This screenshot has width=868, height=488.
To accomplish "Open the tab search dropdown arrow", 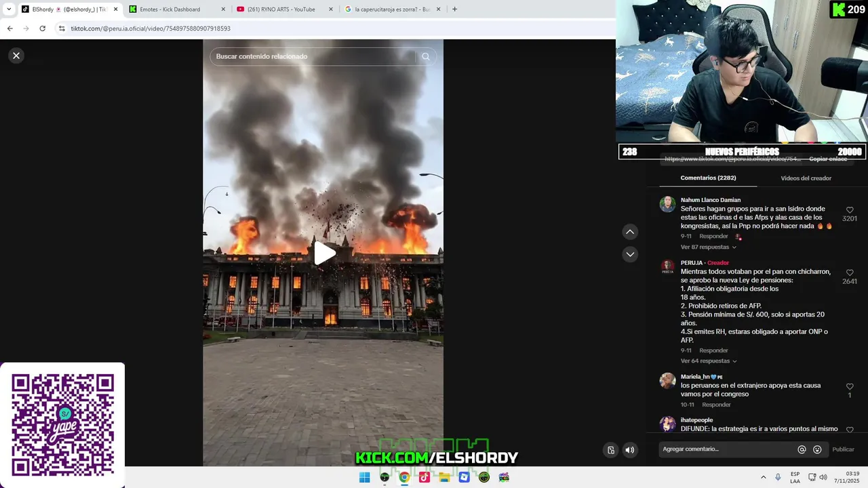I will coord(8,9).
